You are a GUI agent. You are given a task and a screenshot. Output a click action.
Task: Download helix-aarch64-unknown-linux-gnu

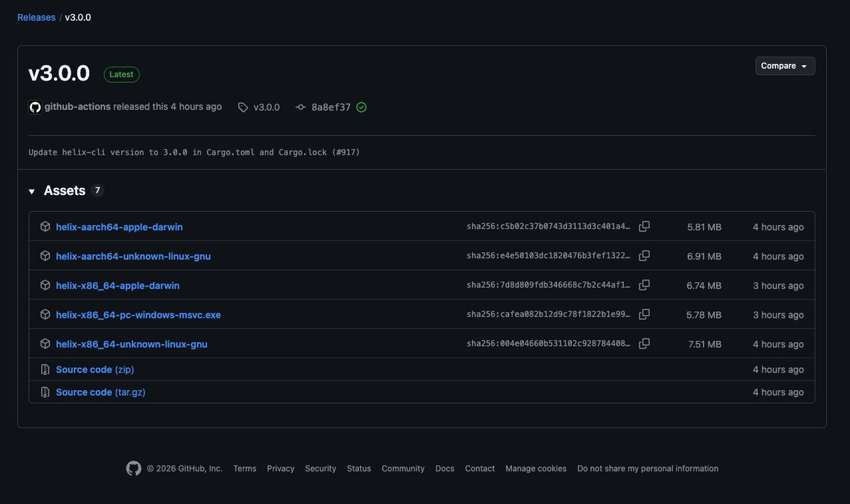click(133, 257)
